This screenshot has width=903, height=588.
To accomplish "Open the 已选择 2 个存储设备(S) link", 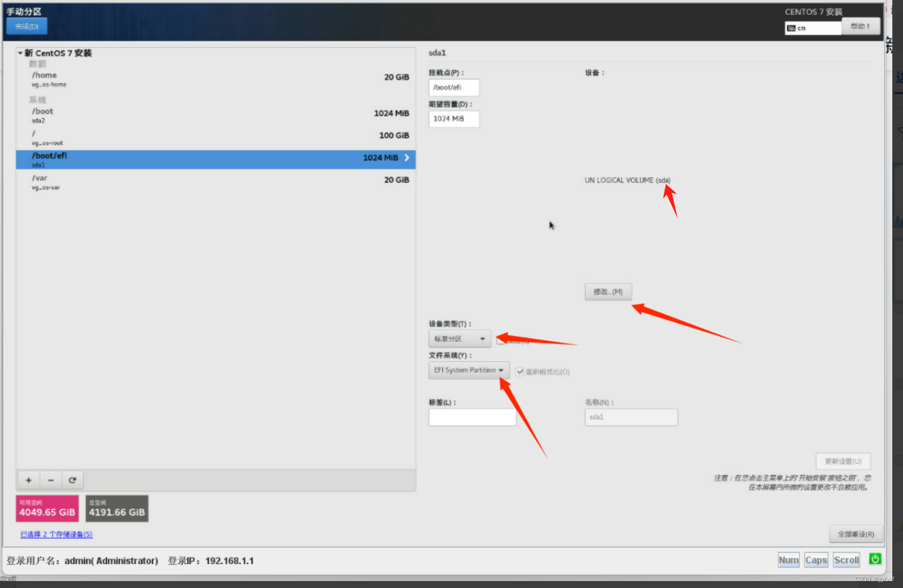I will (x=56, y=534).
